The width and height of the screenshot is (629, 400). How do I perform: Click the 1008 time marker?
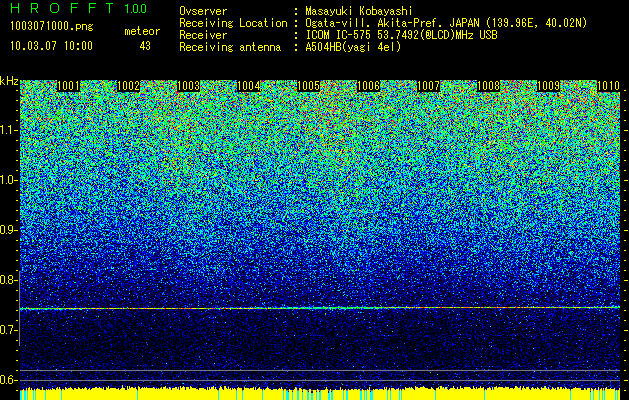pos(489,86)
